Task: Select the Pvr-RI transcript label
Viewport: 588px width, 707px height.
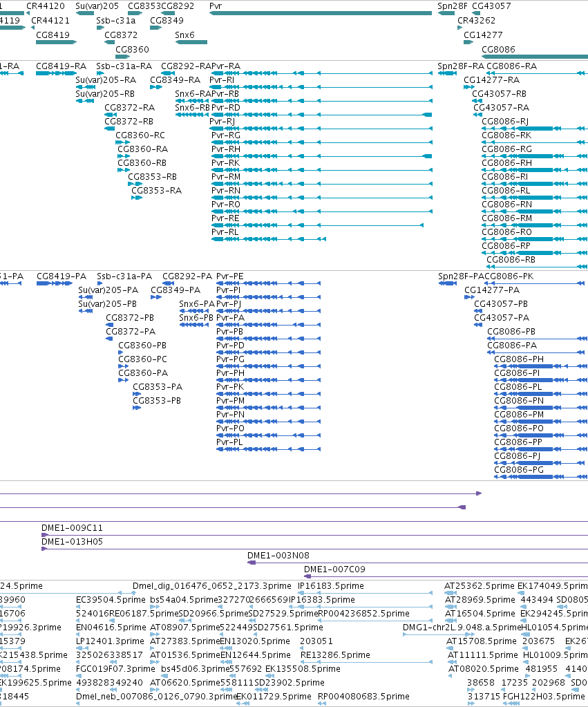Action: (x=222, y=79)
